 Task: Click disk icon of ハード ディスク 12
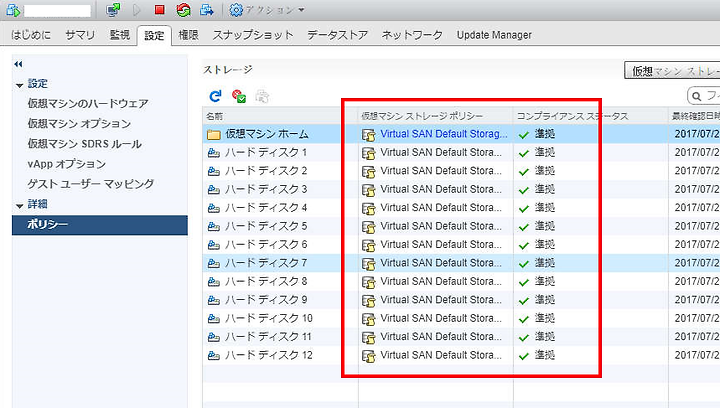[x=214, y=355]
